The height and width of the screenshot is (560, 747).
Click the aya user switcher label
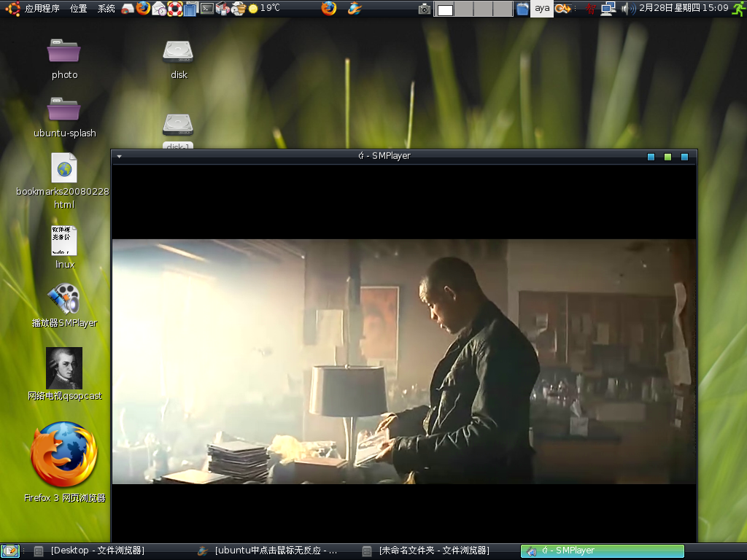point(542,8)
